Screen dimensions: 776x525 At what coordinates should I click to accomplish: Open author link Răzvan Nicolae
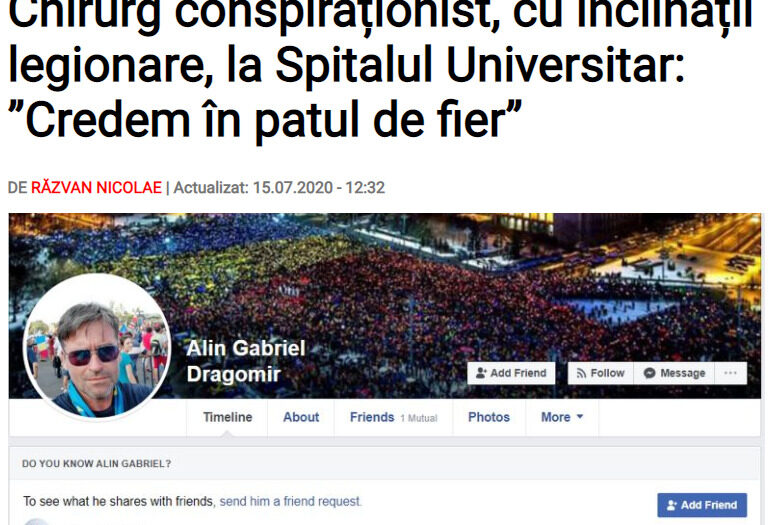(97, 188)
